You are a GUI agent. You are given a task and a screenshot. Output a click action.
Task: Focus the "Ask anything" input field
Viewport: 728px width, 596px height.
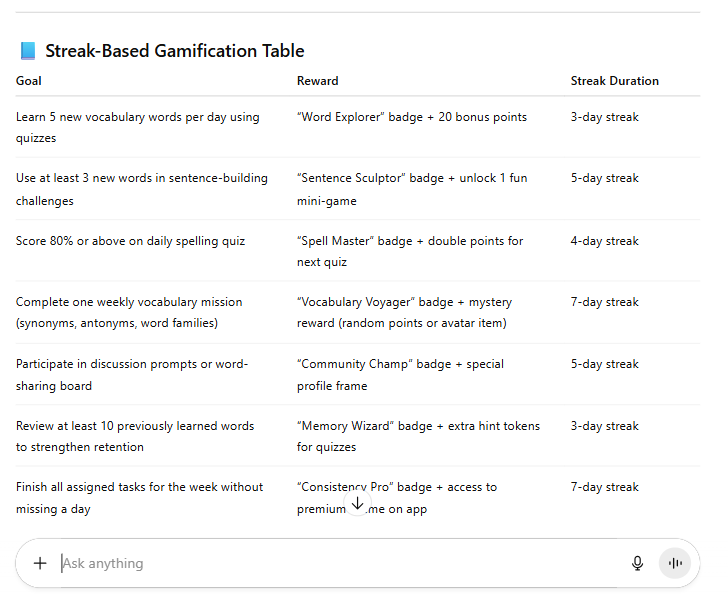click(x=330, y=563)
